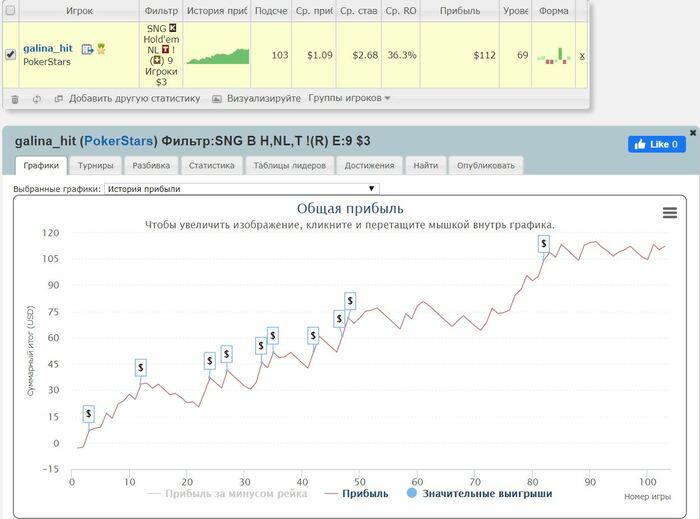Screen dimensions: 700x519
Task: Click the $ marker near game 42
Action: coord(313,335)
